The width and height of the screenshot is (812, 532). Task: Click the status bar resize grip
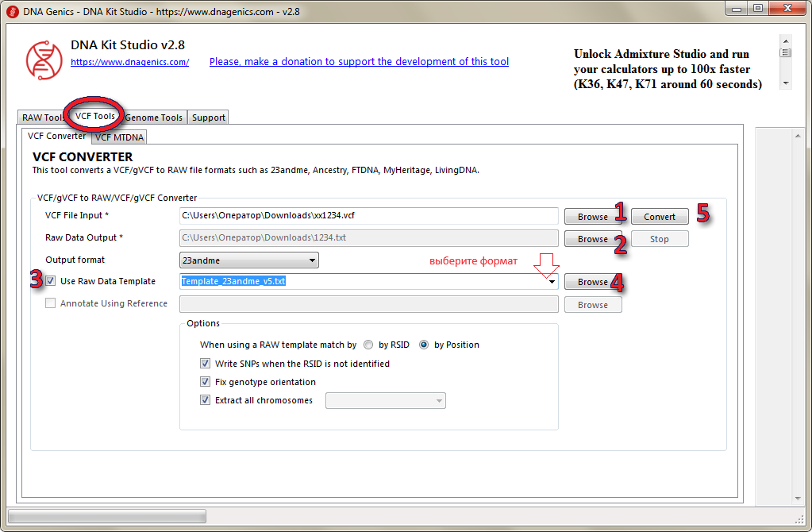point(799,519)
